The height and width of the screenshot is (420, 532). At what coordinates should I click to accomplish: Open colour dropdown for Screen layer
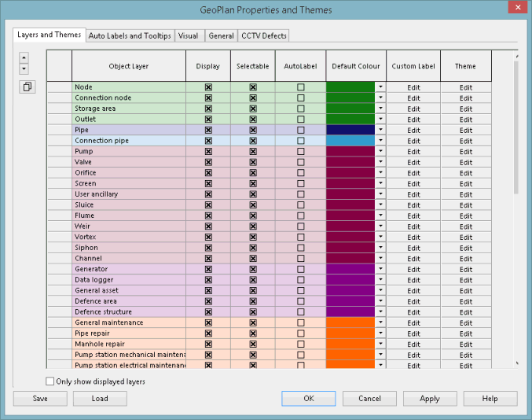tap(380, 183)
